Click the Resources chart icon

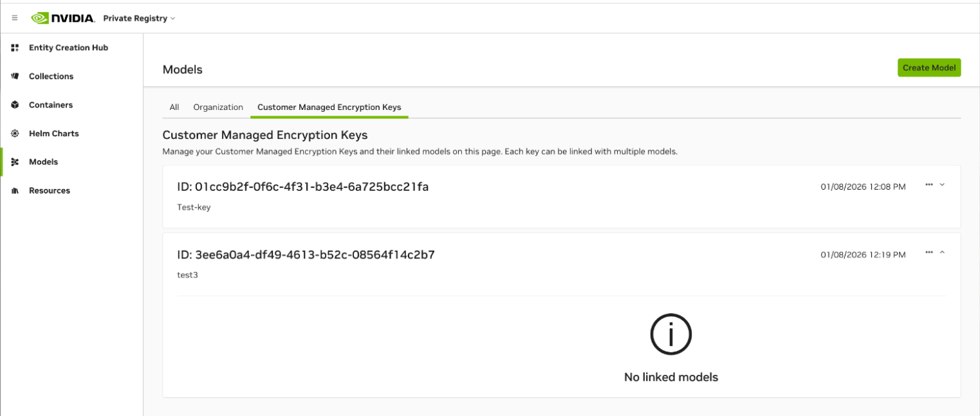tap(15, 190)
